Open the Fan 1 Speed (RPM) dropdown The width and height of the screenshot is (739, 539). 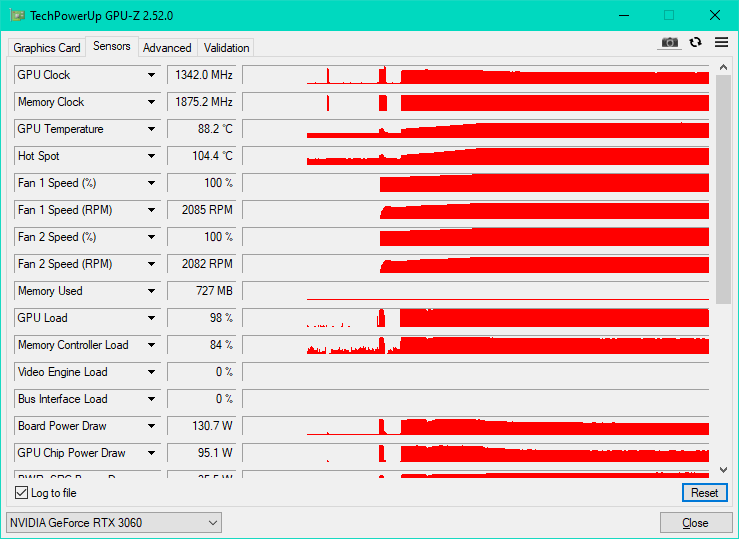[x=151, y=210]
